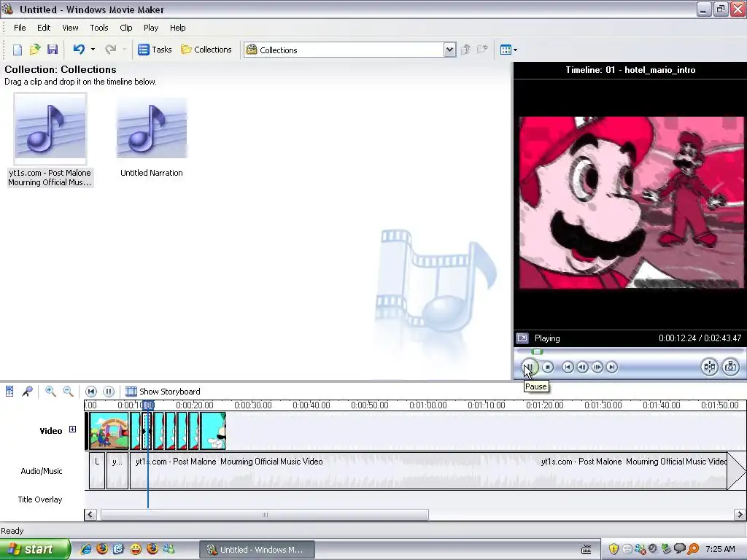This screenshot has height=560, width=747.
Task: Open the Play menu
Action: tap(151, 28)
